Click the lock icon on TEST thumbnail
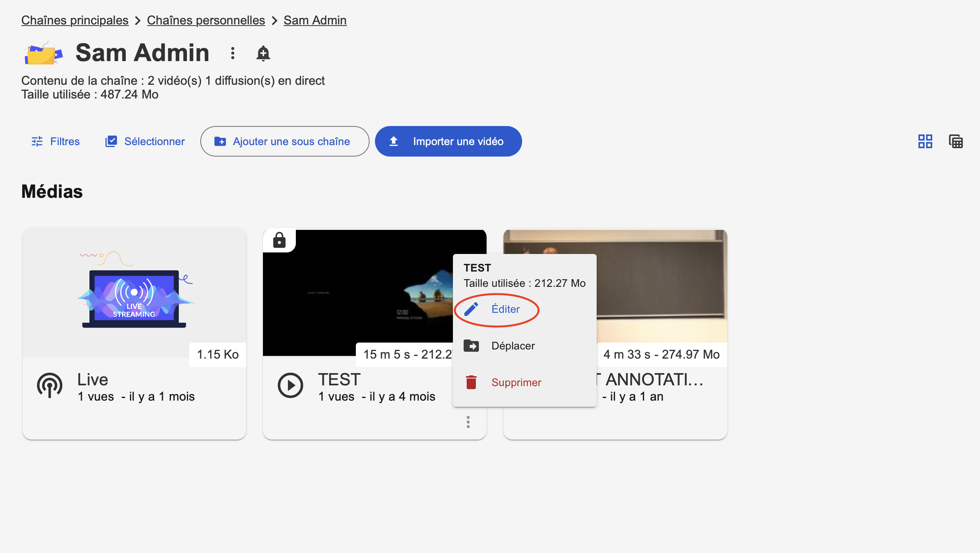Viewport: 980px width, 553px height. click(x=279, y=241)
